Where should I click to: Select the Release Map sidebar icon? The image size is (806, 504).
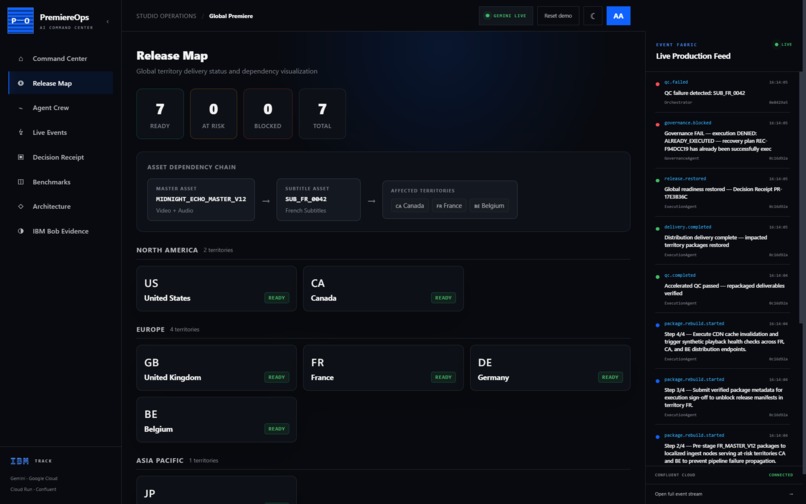tap(21, 83)
